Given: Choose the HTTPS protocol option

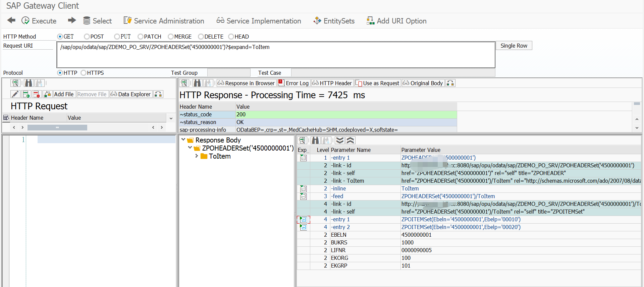Looking at the screenshot, I should pyautogui.click(x=84, y=73).
